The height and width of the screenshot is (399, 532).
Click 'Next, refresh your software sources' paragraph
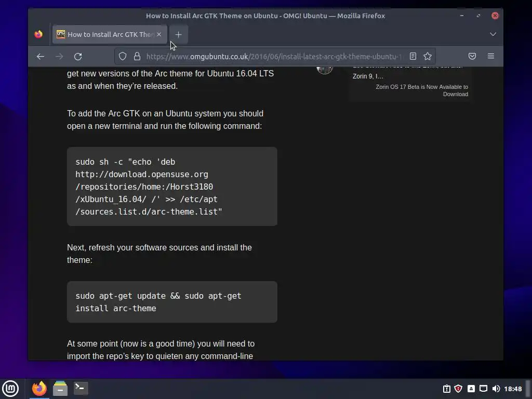tap(159, 254)
